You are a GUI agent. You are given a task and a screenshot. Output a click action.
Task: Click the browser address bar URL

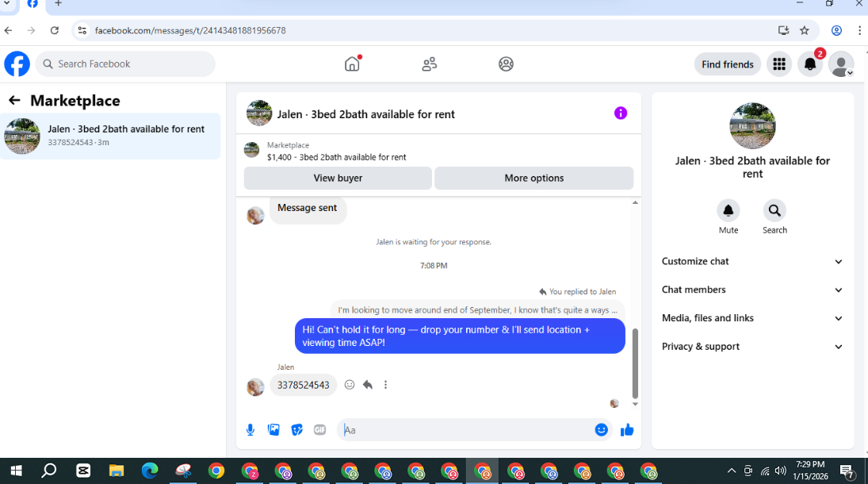click(x=190, y=30)
